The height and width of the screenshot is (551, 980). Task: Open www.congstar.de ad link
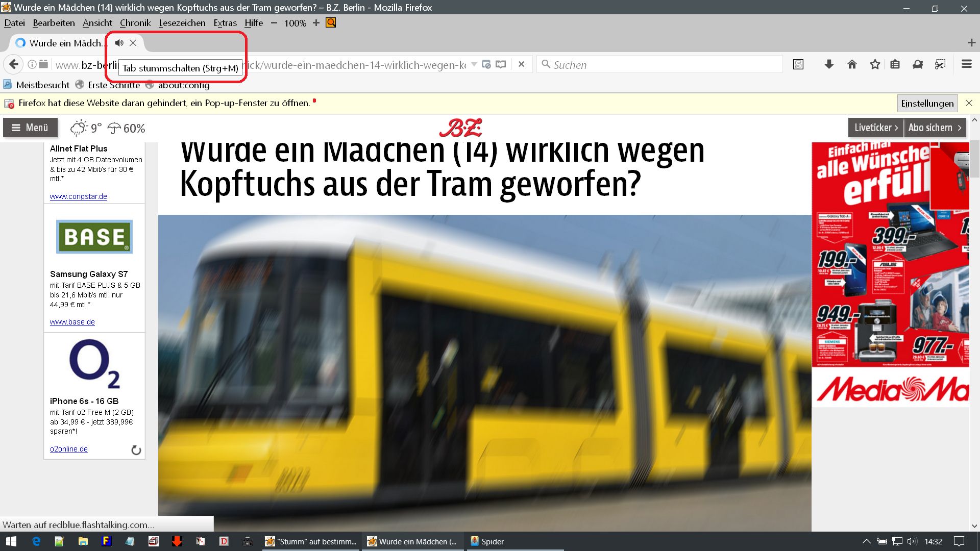[78, 196]
